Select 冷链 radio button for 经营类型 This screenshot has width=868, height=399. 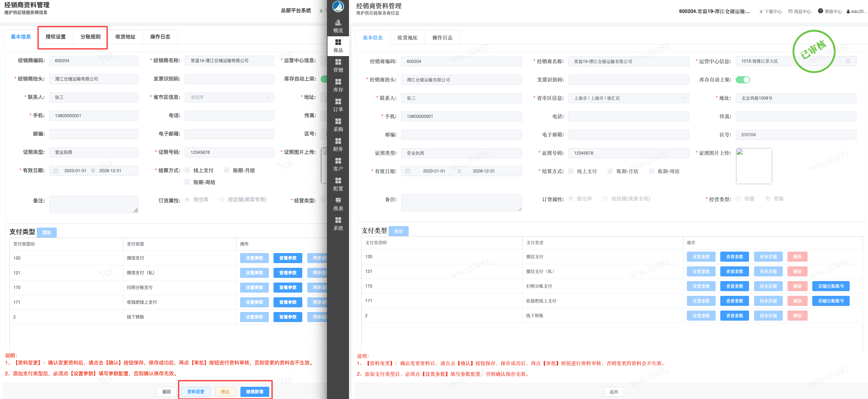[738, 199]
